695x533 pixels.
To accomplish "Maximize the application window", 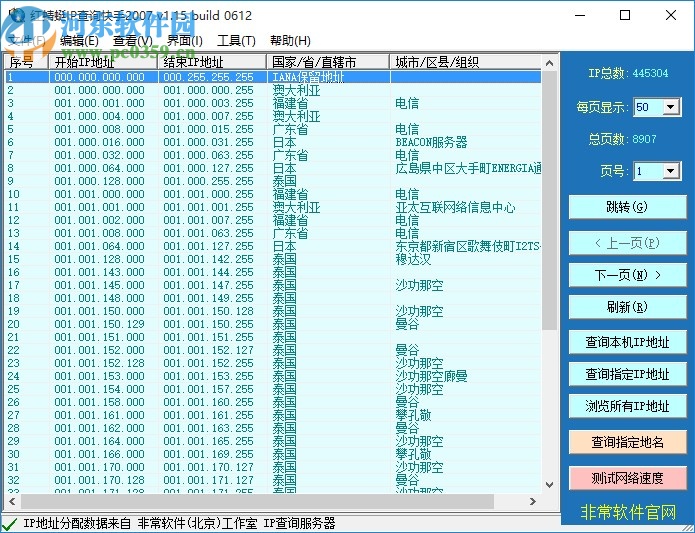I will coord(625,16).
